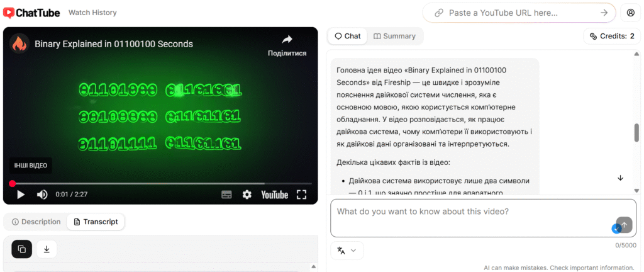
Task: Open the ChatTube logo home link
Action: pos(31,13)
